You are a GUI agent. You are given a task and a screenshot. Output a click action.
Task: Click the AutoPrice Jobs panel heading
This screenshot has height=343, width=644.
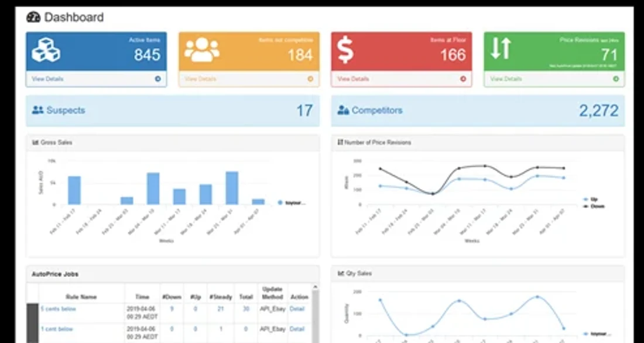pos(55,274)
